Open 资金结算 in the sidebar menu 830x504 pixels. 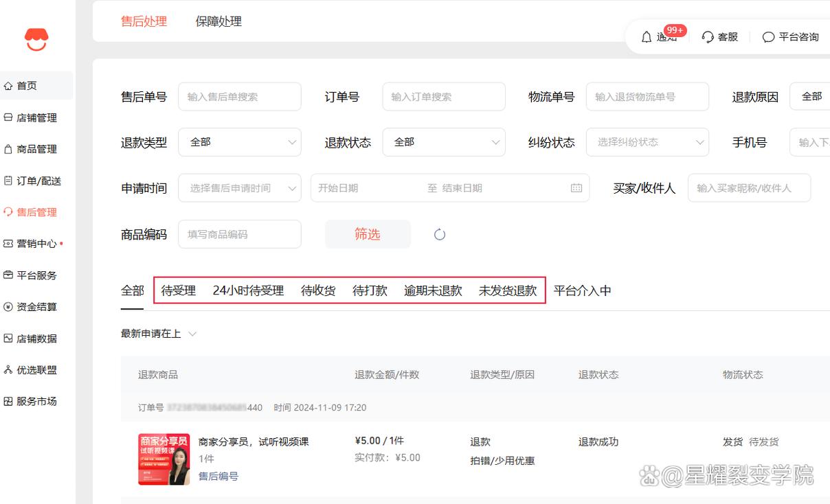[x=36, y=307]
